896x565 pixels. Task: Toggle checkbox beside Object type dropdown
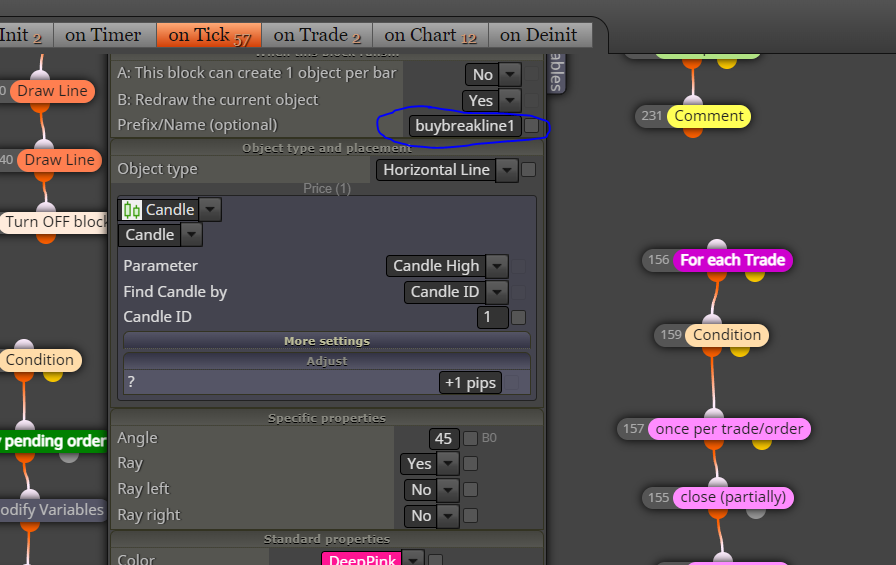(x=529, y=170)
